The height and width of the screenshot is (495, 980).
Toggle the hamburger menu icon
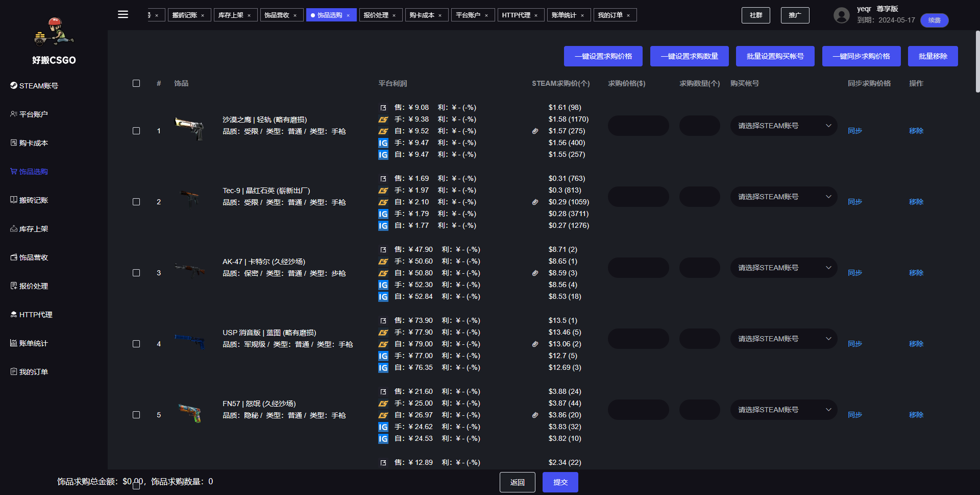(x=123, y=15)
